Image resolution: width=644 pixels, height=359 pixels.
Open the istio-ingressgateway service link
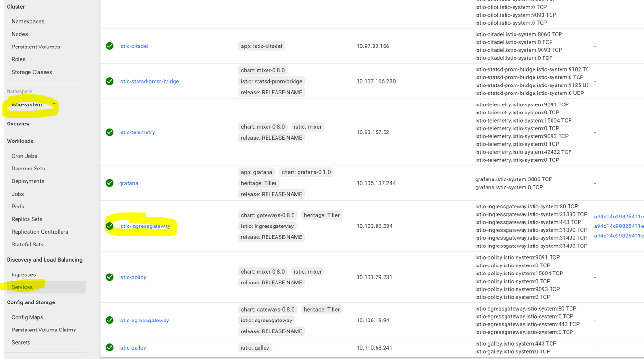coord(145,226)
